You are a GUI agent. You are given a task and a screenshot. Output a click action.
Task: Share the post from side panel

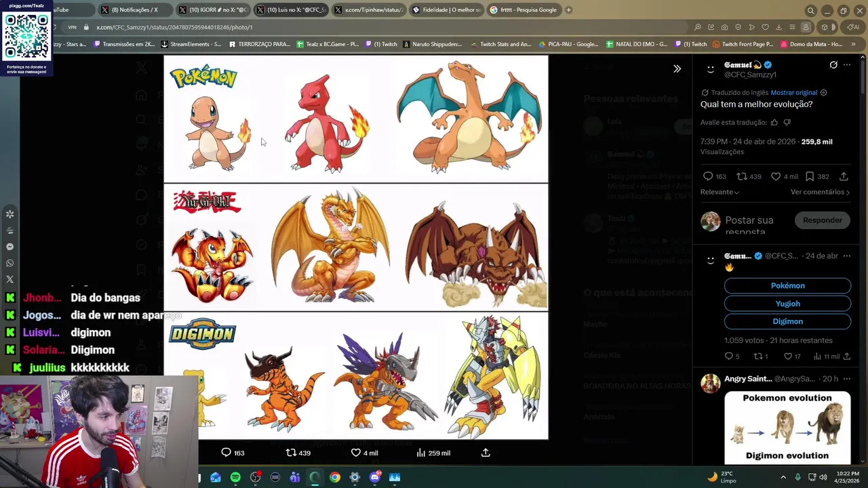844,176
